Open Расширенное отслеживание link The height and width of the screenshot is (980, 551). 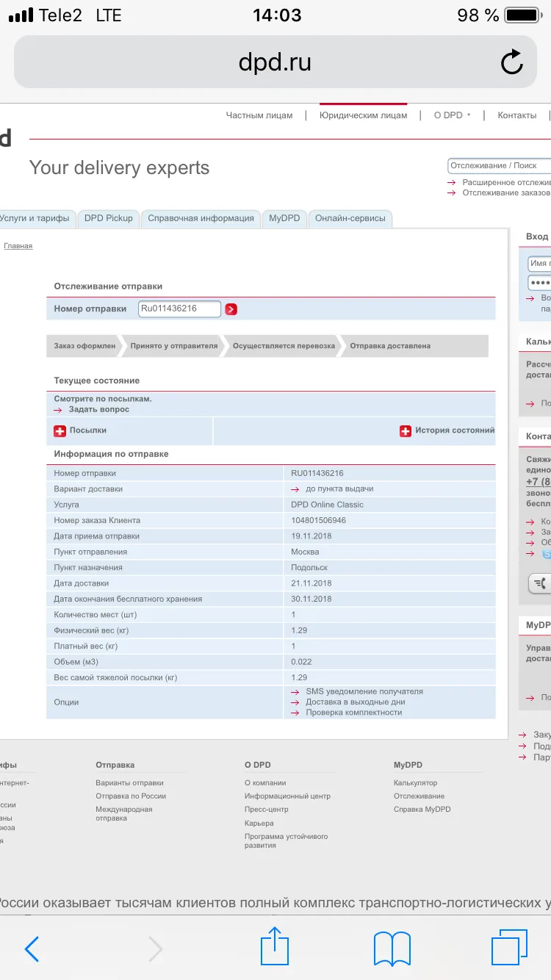pyautogui.click(x=506, y=182)
